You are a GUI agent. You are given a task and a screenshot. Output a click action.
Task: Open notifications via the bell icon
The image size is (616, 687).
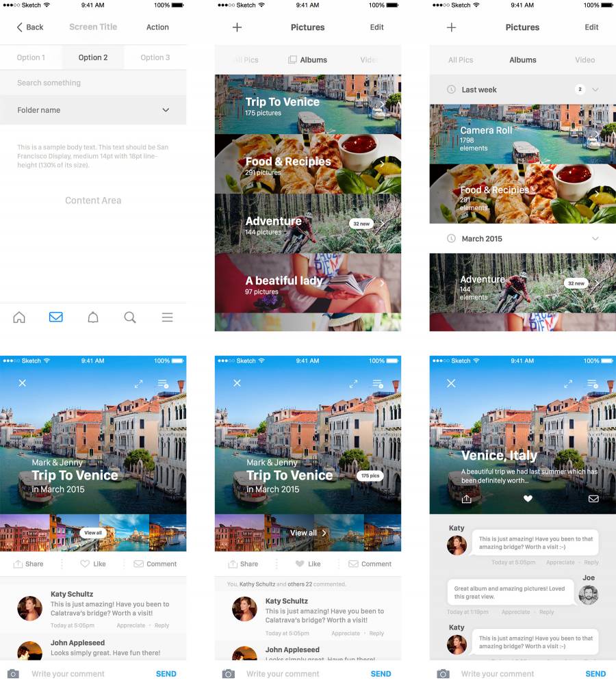tap(93, 317)
